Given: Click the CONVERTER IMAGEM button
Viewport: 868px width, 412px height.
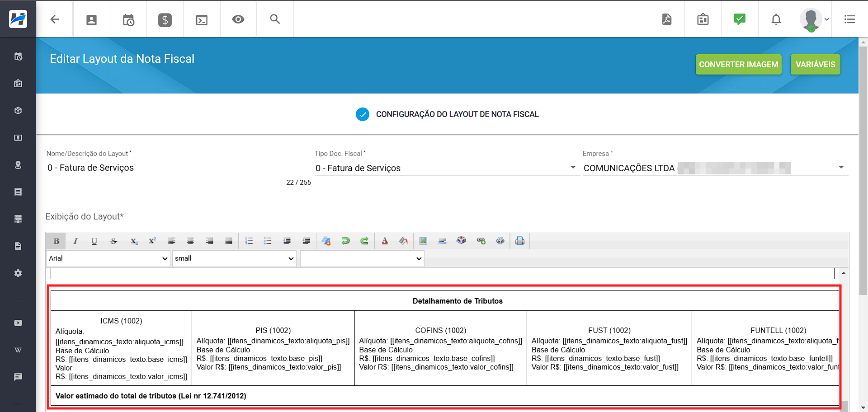Looking at the screenshot, I should click(738, 65).
